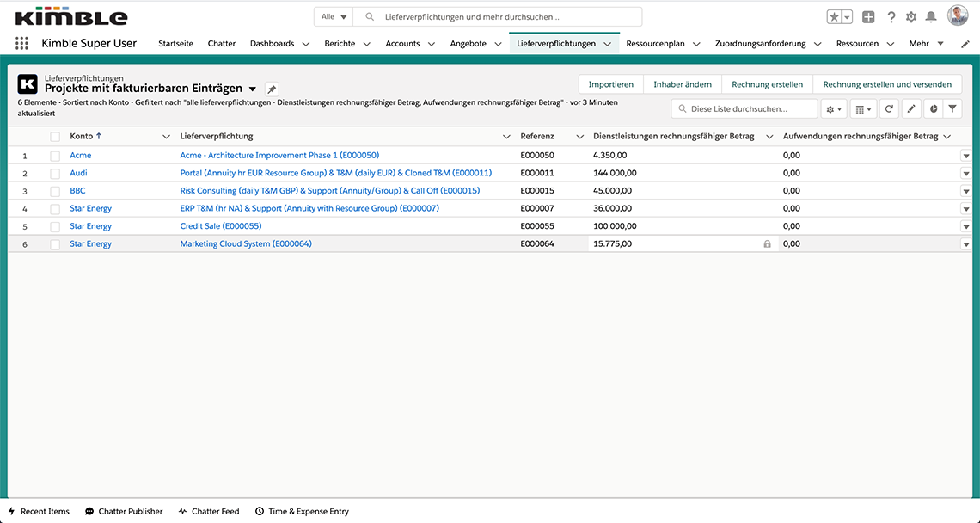
Task: Open the App Launcher grid icon
Action: [x=21, y=43]
